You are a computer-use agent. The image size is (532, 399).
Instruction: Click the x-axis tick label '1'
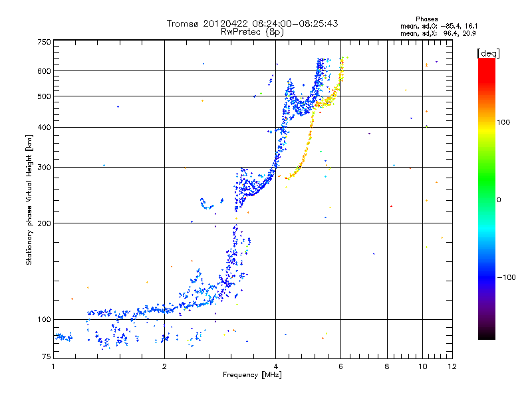tap(53, 366)
